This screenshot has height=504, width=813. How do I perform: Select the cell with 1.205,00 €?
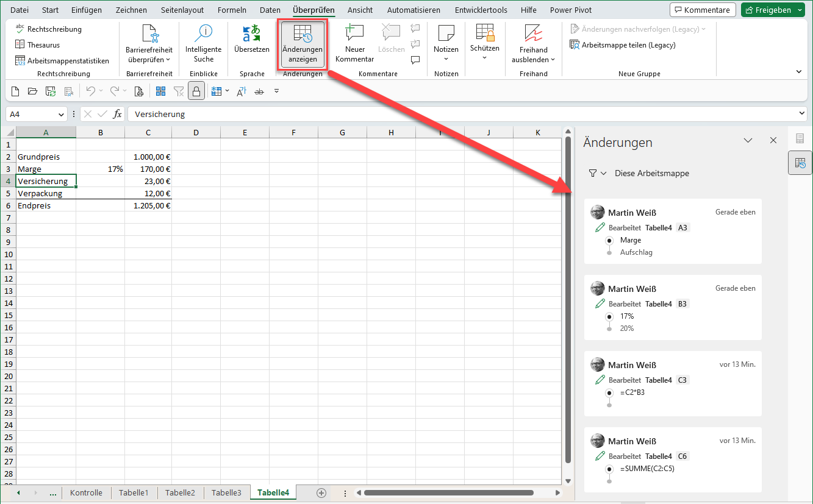[x=148, y=205]
